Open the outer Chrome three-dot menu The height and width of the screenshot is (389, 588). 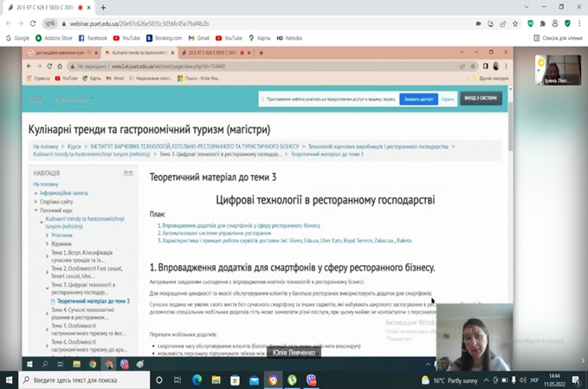[x=579, y=23]
